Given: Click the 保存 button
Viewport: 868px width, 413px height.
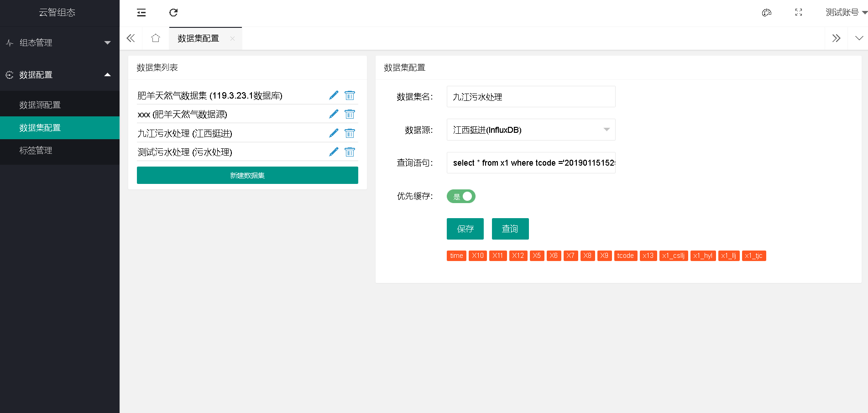Looking at the screenshot, I should (x=465, y=229).
